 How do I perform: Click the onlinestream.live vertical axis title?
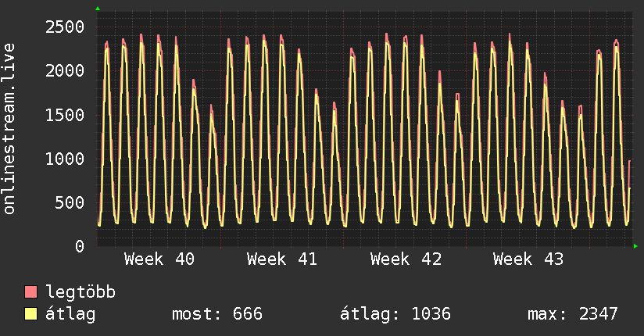[x=9, y=129]
